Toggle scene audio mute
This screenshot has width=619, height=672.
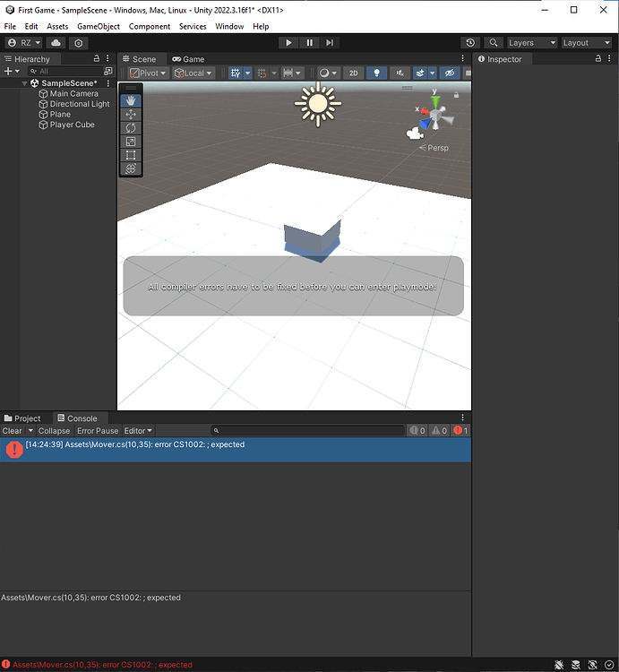click(x=400, y=73)
